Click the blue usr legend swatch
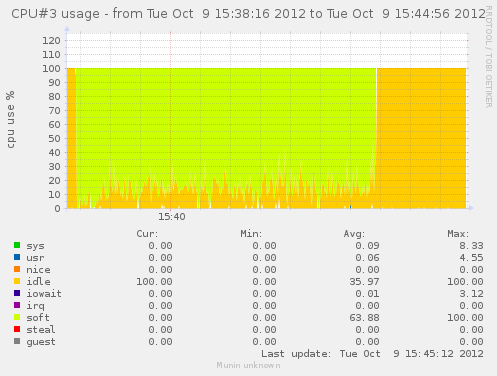 pyautogui.click(x=17, y=257)
